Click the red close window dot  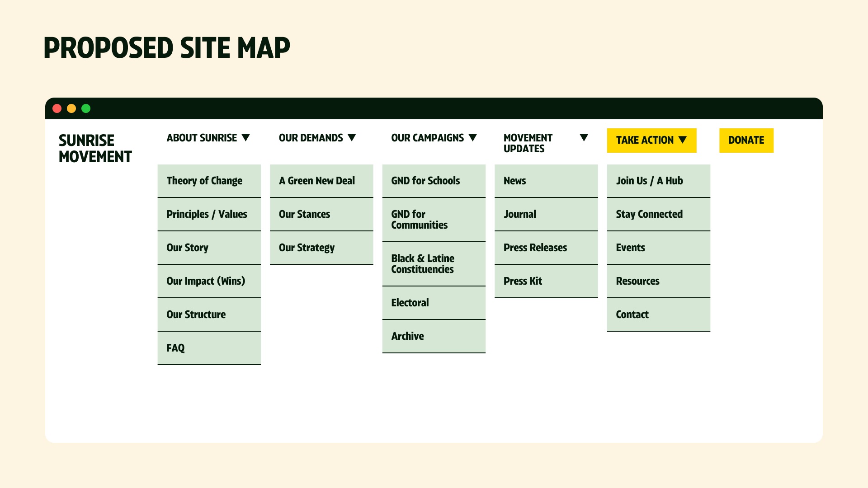click(x=57, y=108)
